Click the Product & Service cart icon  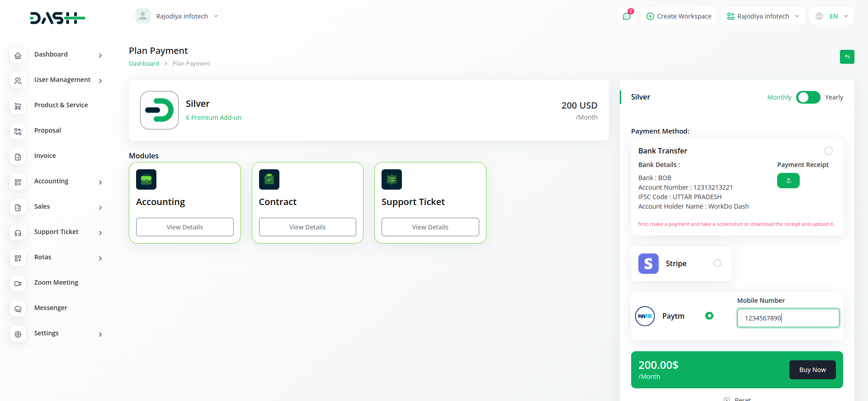coord(18,106)
